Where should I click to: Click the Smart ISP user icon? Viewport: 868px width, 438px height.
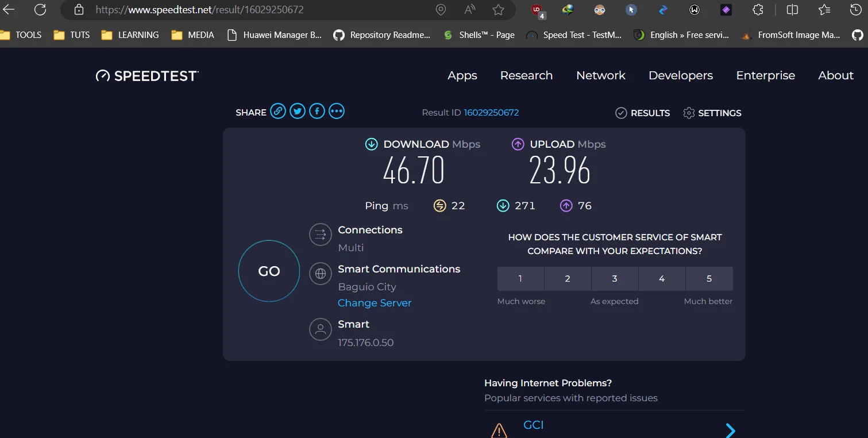coord(321,329)
